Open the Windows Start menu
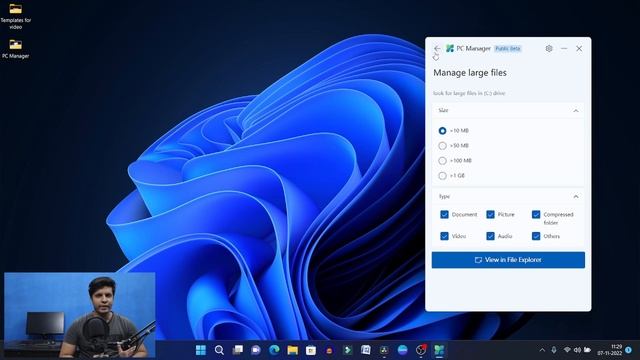This screenshot has height=360, width=640. 201,350
